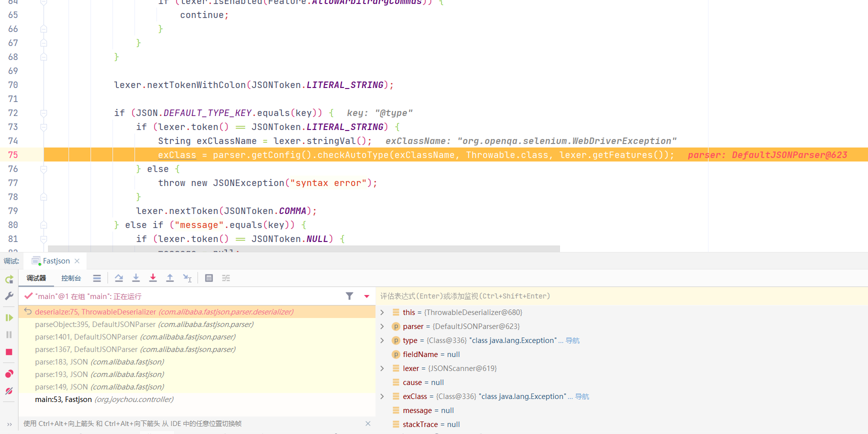The width and height of the screenshot is (868, 434).
Task: Expand the 'this' variable node
Action: click(382, 312)
